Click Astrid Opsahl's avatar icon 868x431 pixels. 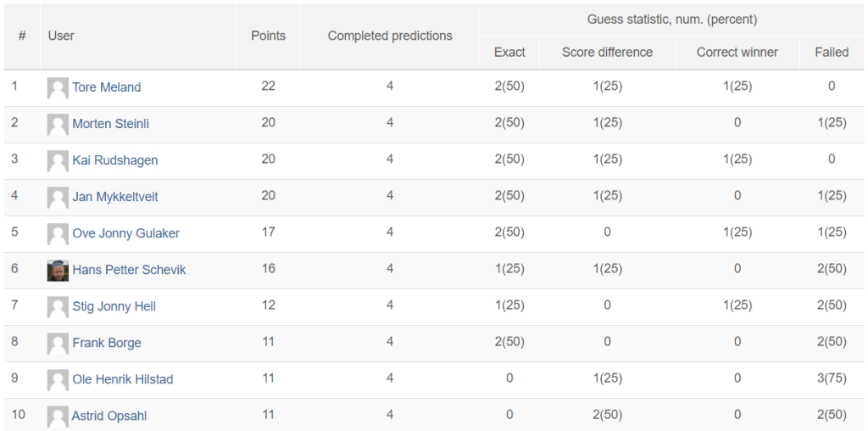58,417
